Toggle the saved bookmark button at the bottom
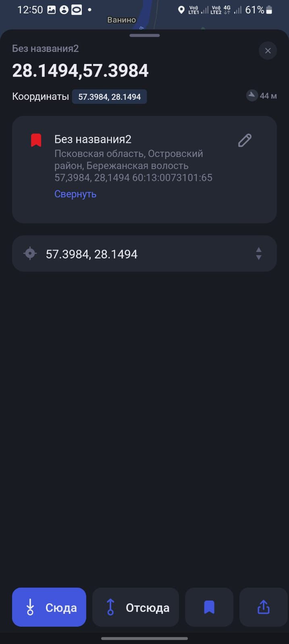This screenshot has height=644, width=289. (x=209, y=607)
